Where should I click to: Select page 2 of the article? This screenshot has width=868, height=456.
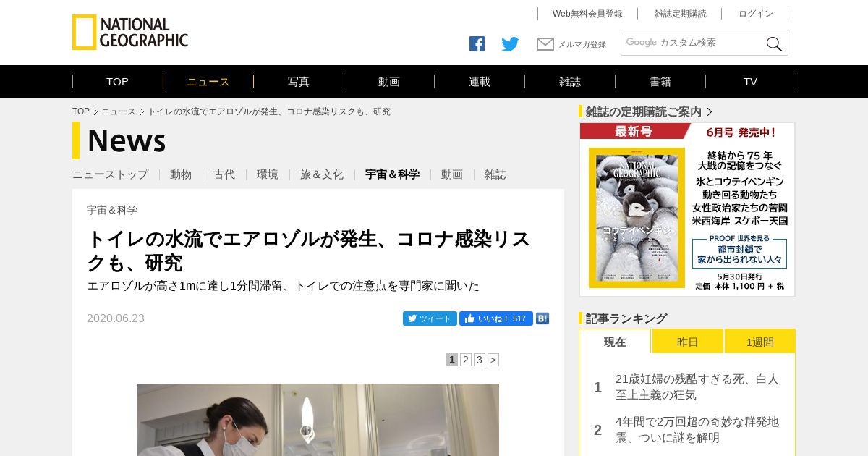pyautogui.click(x=466, y=360)
